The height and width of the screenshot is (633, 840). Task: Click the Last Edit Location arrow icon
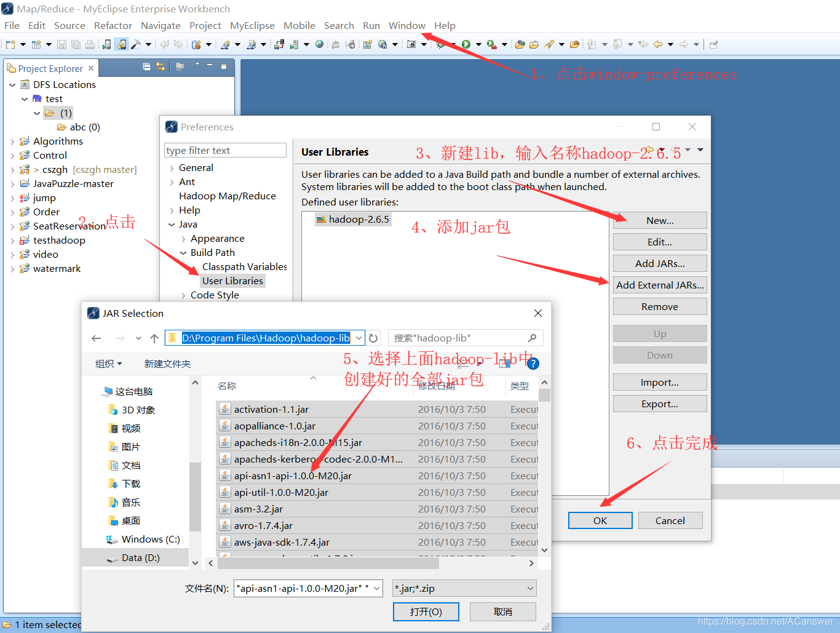coord(643,44)
